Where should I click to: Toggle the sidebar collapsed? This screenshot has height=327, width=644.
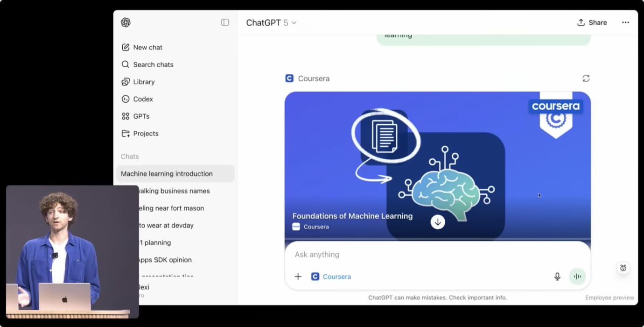pos(225,22)
